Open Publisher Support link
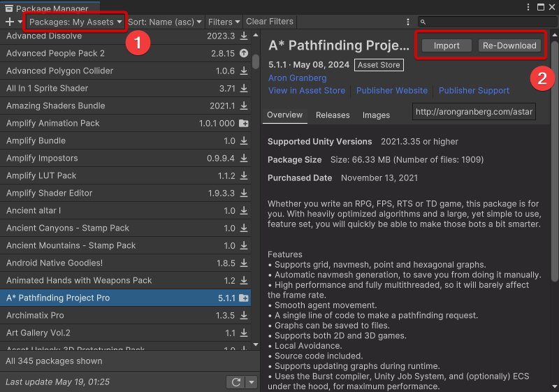The height and width of the screenshot is (392, 559). (x=474, y=91)
